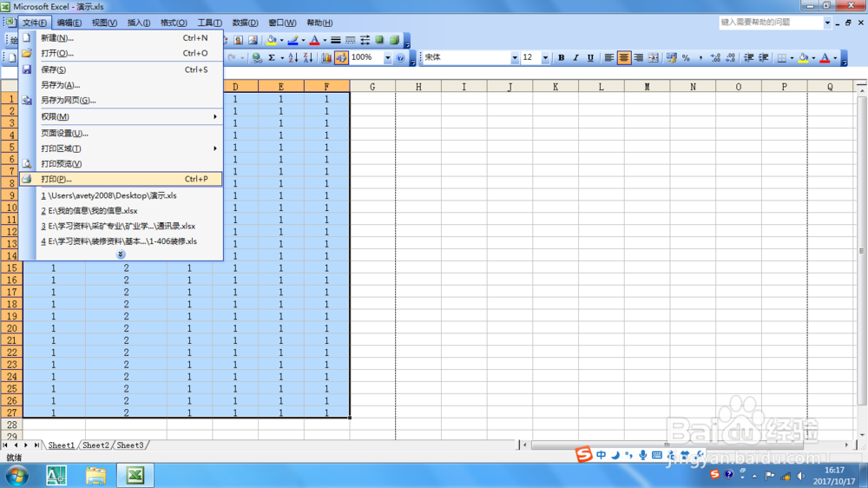Expand the Borders dropdown arrow
868x488 pixels.
[792, 57]
